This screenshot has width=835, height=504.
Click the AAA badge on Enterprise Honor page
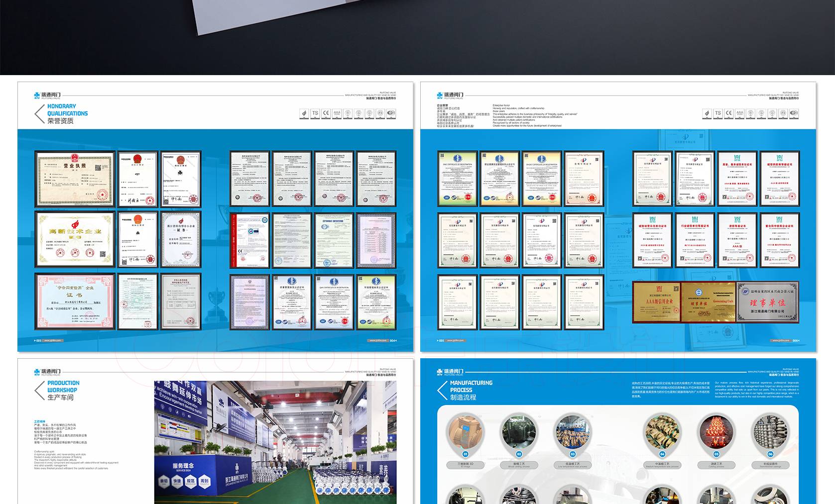point(739,113)
